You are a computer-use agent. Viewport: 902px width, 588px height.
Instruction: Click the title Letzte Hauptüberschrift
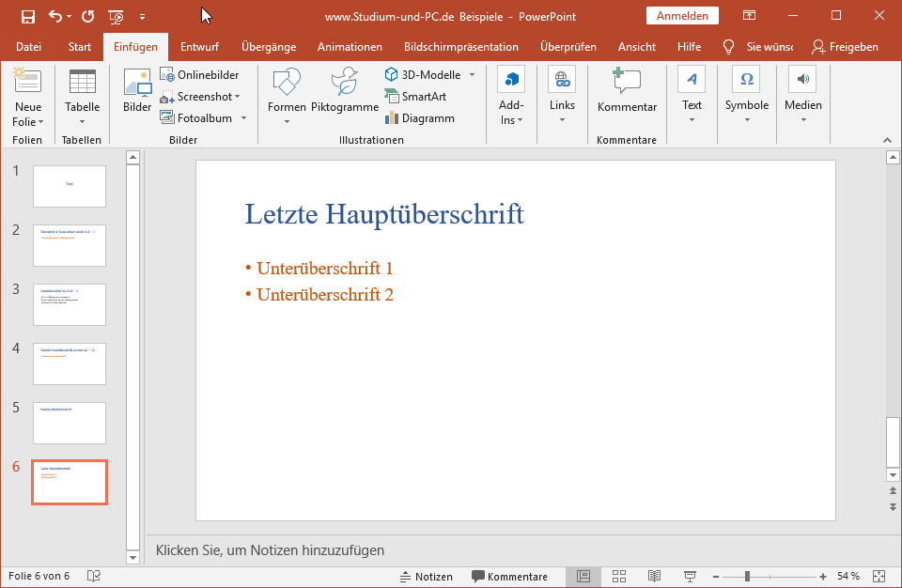click(384, 214)
